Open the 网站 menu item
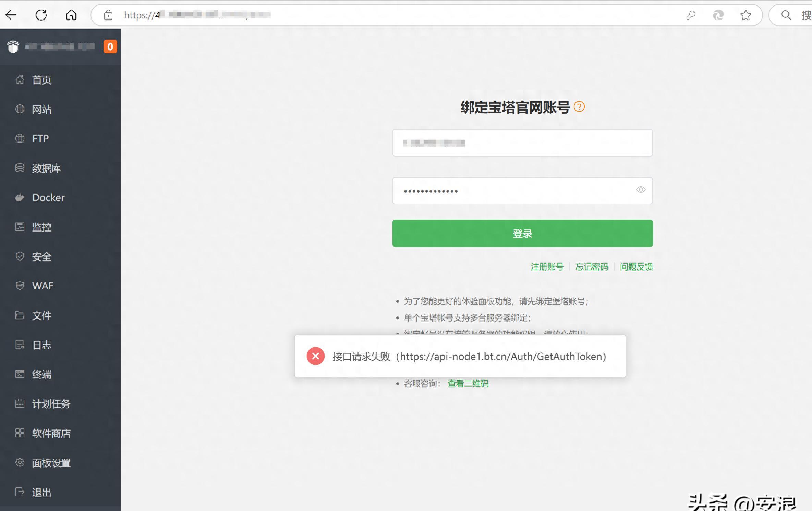 42,109
